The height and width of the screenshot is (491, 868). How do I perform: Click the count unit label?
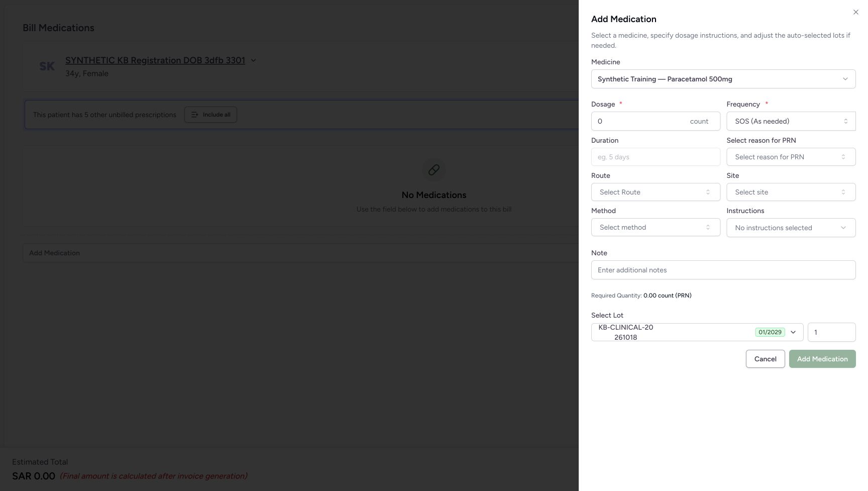(699, 121)
